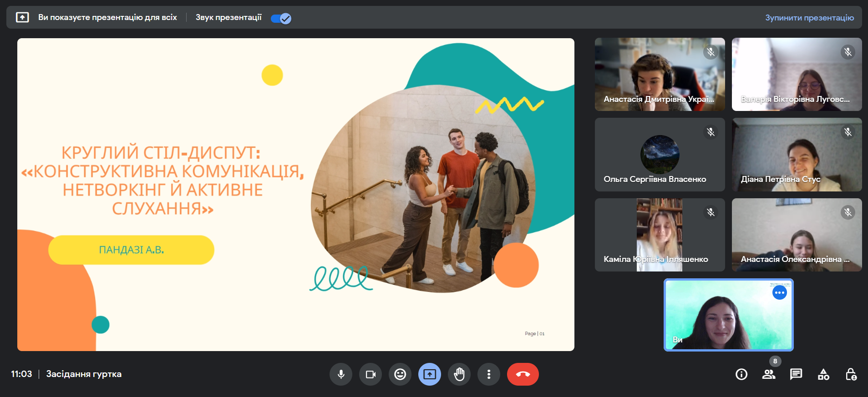Open the chat with everyone panel
This screenshot has width=868, height=397.
(x=796, y=374)
